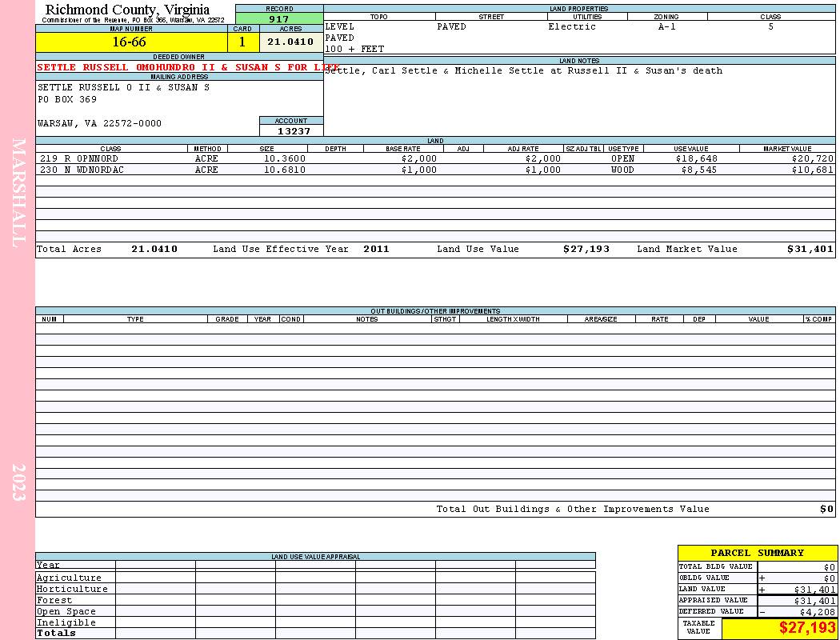Click the PO BOX 369 mailing line
Screen dimensions: 840x640
pos(67,100)
